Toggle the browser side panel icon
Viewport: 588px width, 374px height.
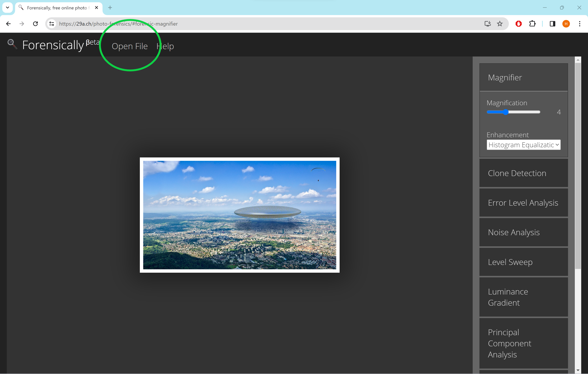(x=552, y=24)
